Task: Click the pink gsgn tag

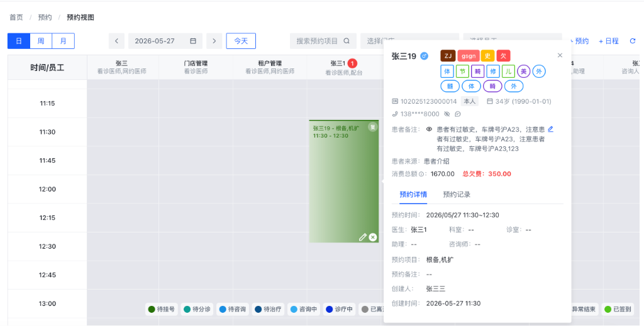Action: 468,56
